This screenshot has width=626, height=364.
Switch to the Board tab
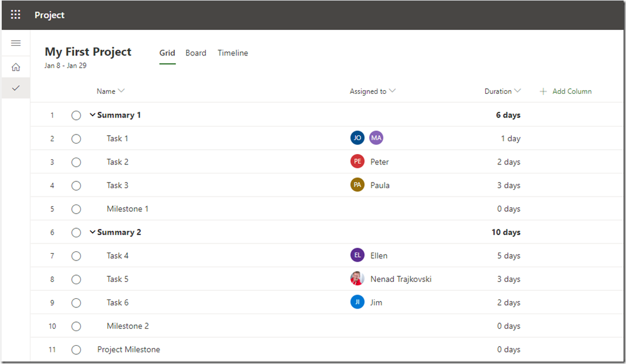(195, 53)
